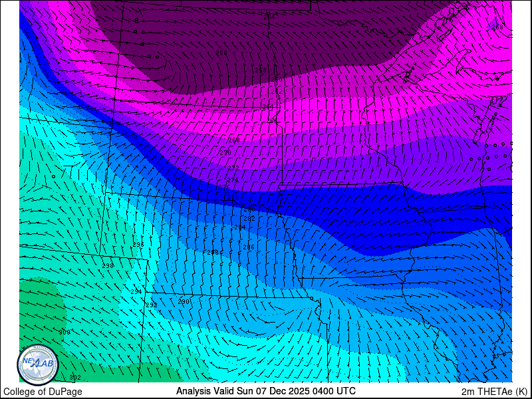Click the 262 contour label
The height and width of the screenshot is (399, 532).
(277, 91)
